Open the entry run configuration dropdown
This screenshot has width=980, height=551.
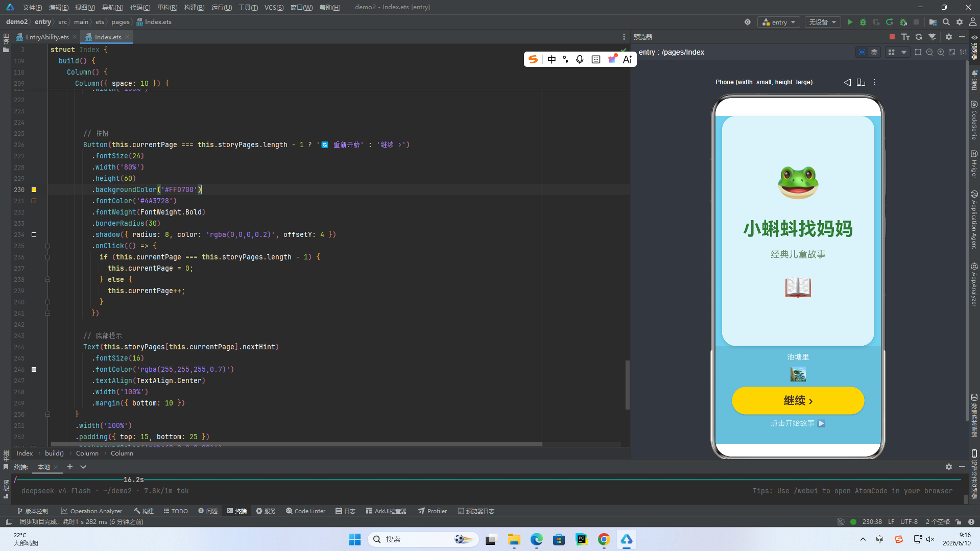pyautogui.click(x=779, y=22)
